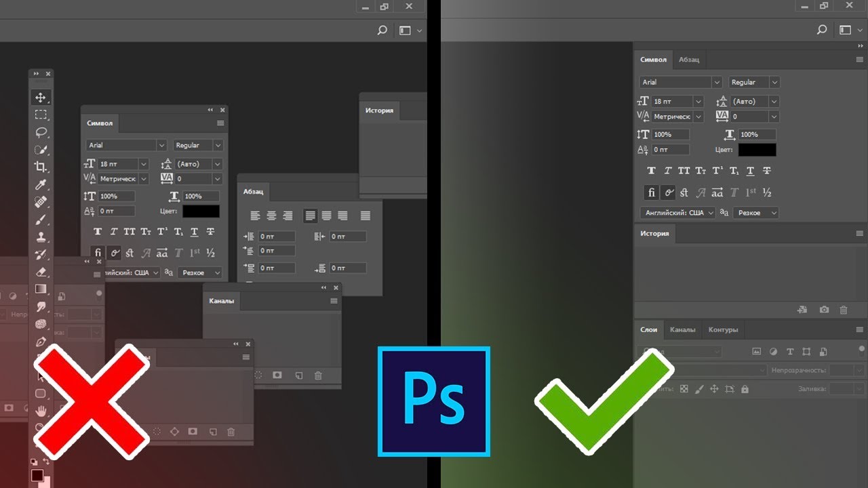Select the Spot Healing Brush tool

[x=41, y=202]
